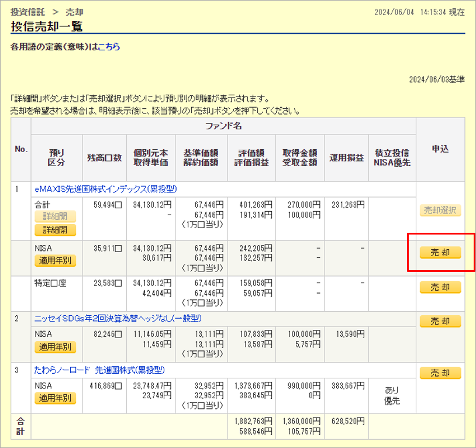Open たわらノーロード 先進国株式 fund link

[99, 370]
